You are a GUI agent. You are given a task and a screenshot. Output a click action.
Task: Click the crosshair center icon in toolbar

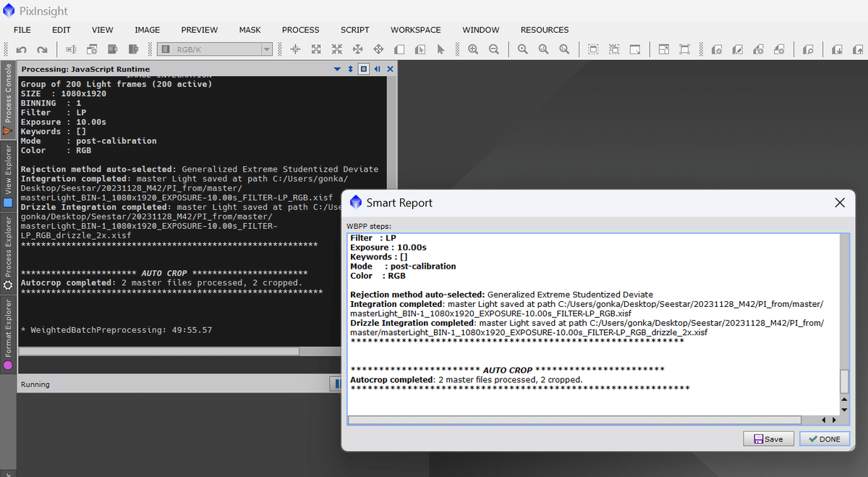(295, 49)
